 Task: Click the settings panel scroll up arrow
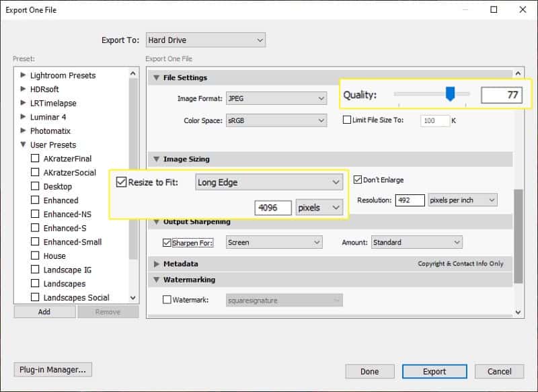click(518, 73)
